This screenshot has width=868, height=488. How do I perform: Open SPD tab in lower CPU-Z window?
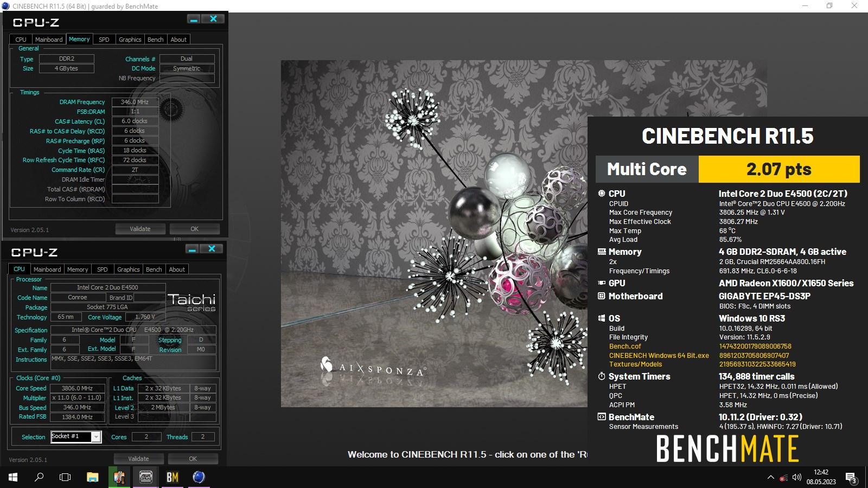102,269
